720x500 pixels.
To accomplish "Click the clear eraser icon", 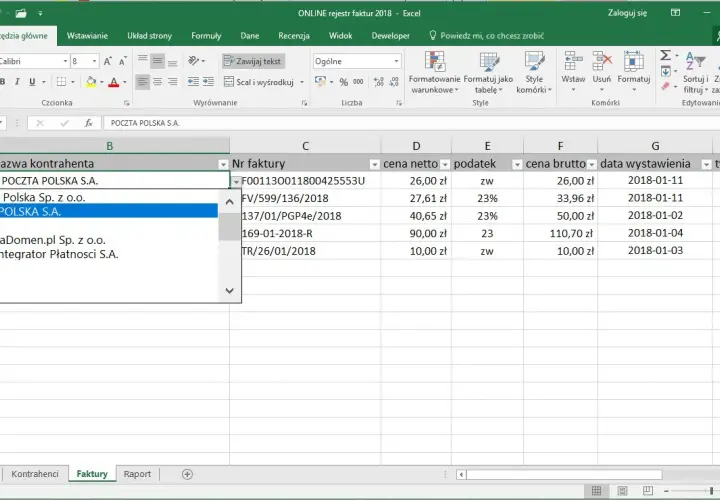I will 665,86.
